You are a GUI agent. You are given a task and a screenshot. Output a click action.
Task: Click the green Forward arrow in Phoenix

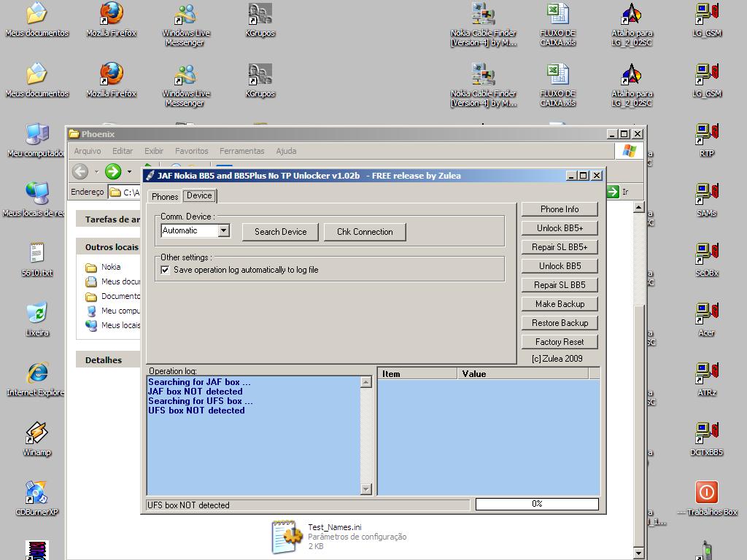(113, 171)
